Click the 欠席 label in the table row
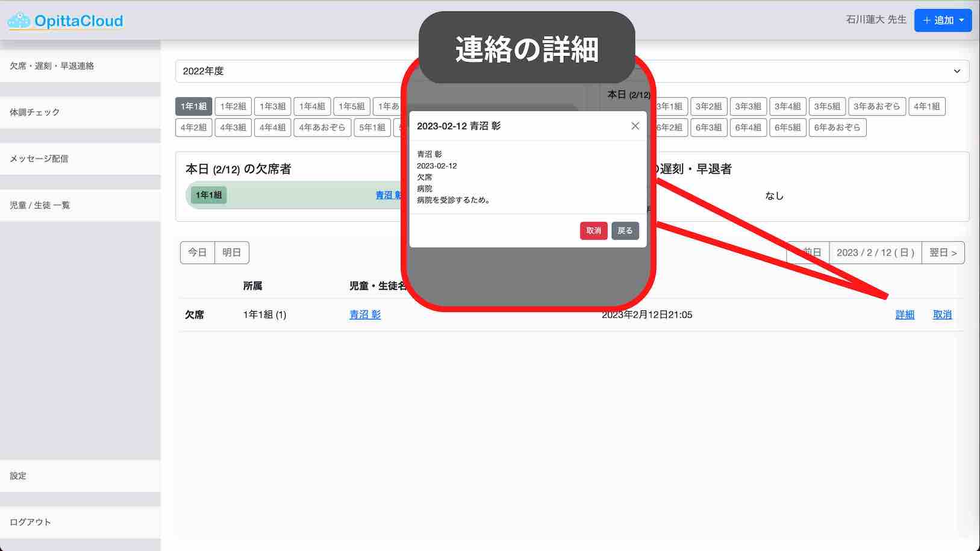The height and width of the screenshot is (551, 980). coord(195,315)
